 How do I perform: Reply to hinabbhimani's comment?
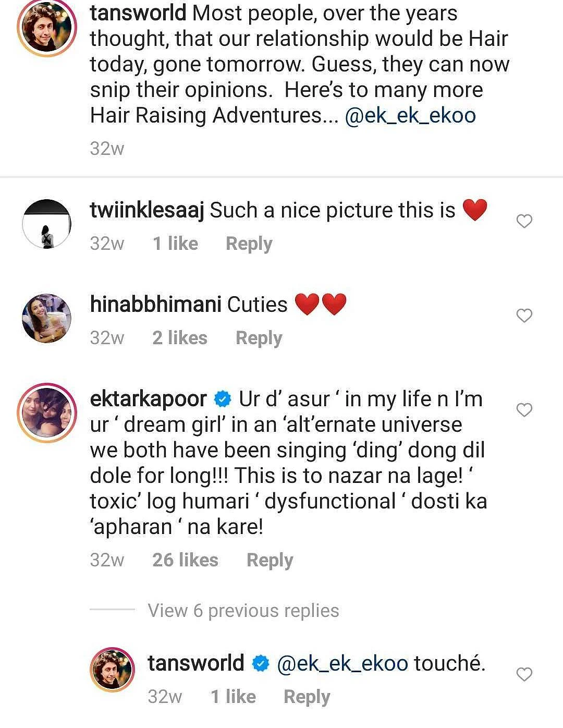point(259,338)
